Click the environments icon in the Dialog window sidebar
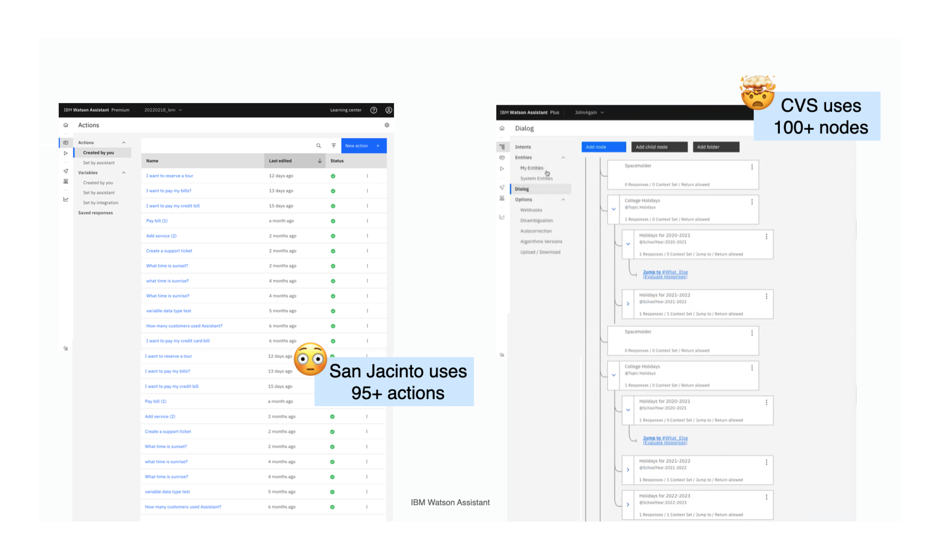The height and width of the screenshot is (560, 939). 502,198
